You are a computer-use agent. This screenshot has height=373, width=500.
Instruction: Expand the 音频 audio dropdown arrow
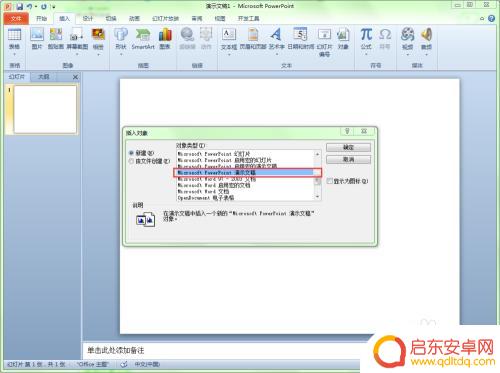coord(426,54)
